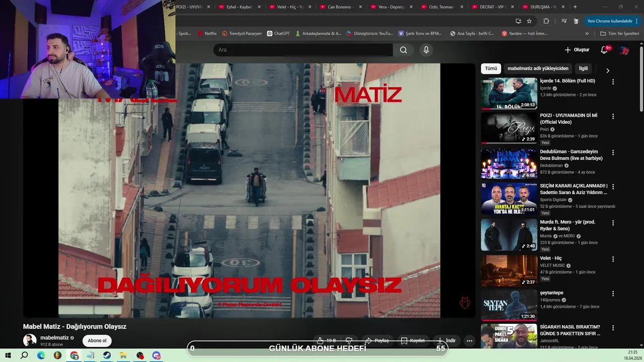Open Chrome extensions puzzle icon
Screen dimensions: 644x362
[x=546, y=21]
